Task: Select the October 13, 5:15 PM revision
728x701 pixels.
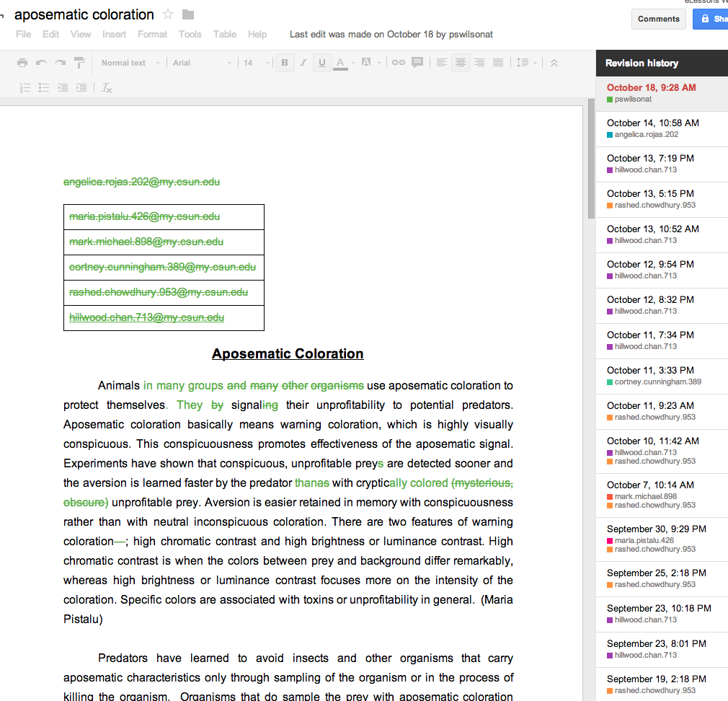Action: [x=662, y=199]
